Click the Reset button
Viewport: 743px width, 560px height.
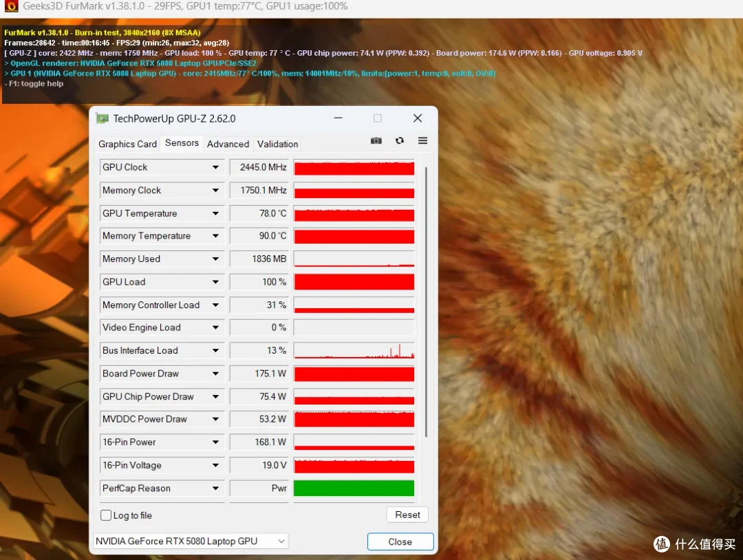[x=407, y=515]
